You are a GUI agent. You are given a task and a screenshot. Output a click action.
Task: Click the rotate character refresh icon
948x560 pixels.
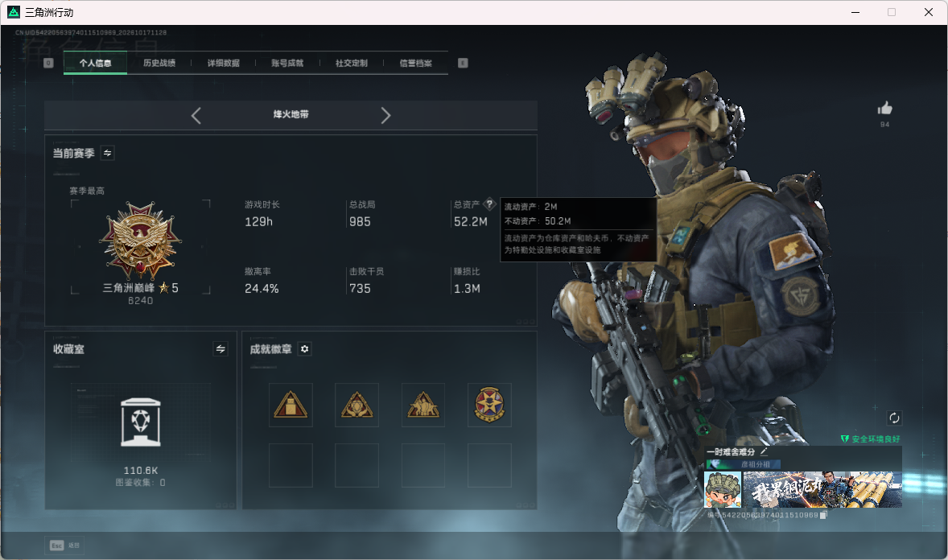[x=894, y=418]
